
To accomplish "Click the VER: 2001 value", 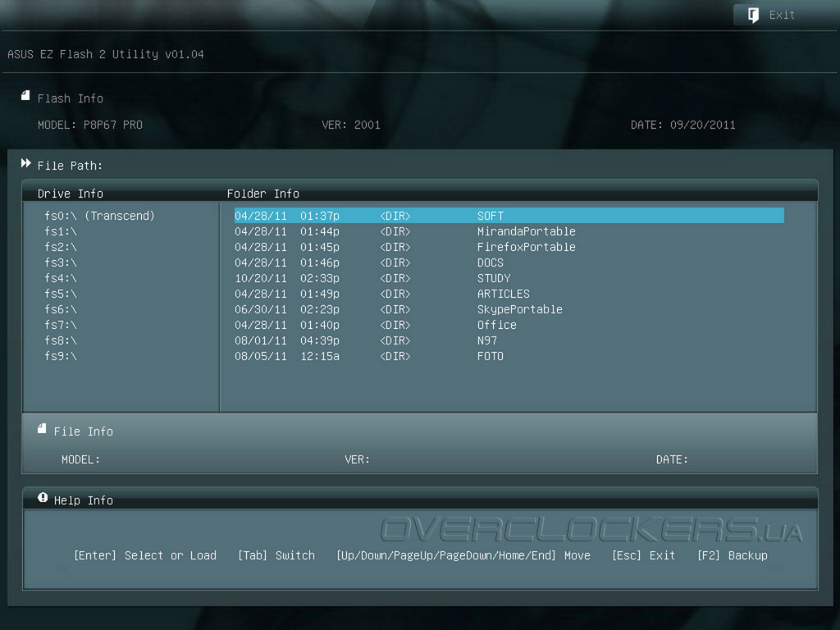I will pyautogui.click(x=351, y=125).
